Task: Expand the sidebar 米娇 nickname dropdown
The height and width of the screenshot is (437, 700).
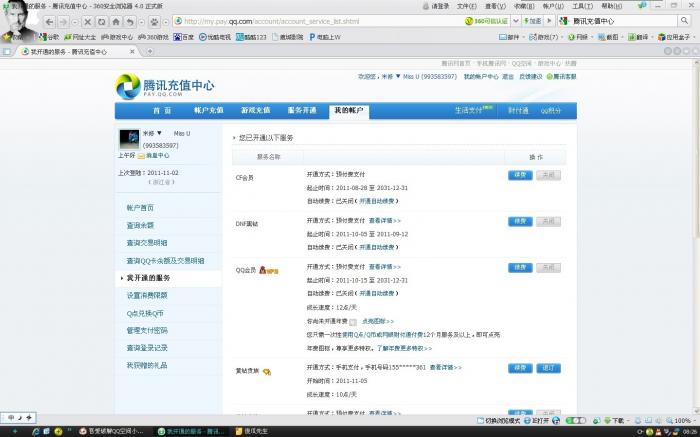Action: [x=159, y=133]
